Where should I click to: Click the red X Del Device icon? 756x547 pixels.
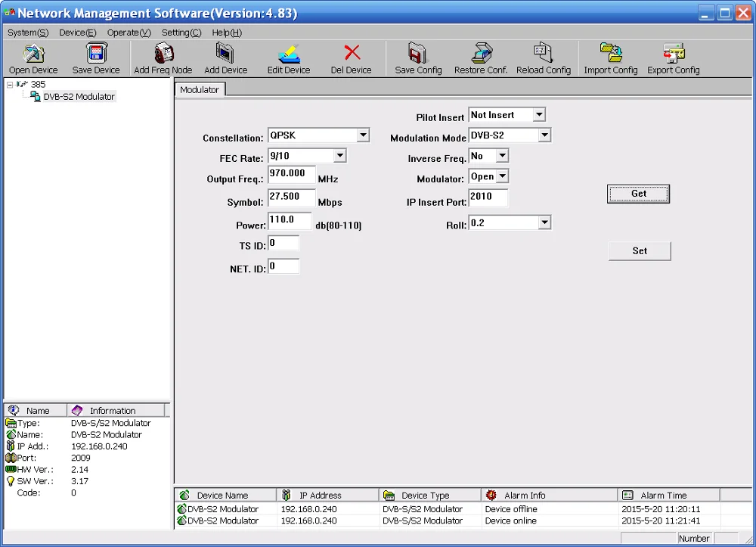coord(352,52)
